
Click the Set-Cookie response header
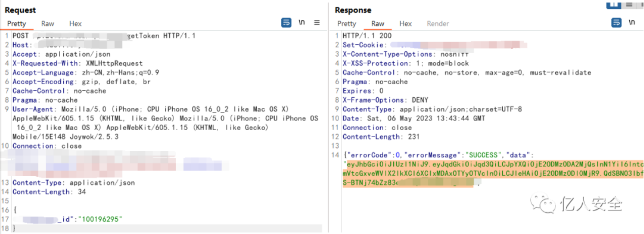click(x=435, y=45)
